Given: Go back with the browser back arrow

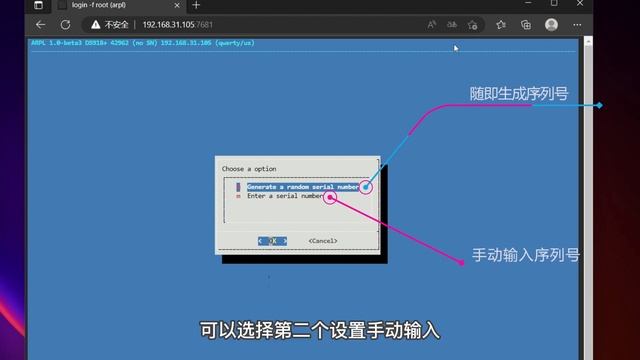Looking at the screenshot, I should pos(40,25).
